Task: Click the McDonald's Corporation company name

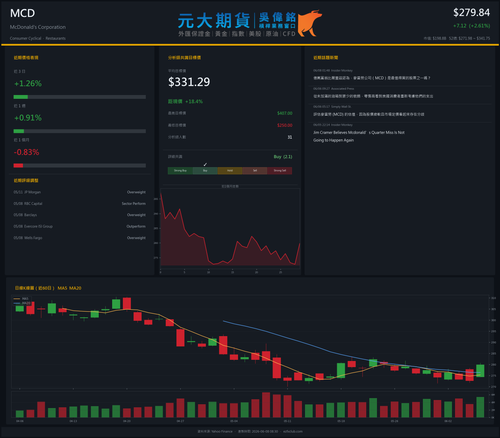Action: point(38,27)
